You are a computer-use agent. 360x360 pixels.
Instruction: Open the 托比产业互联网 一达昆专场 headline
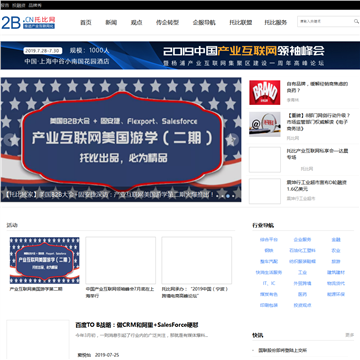[317, 154]
